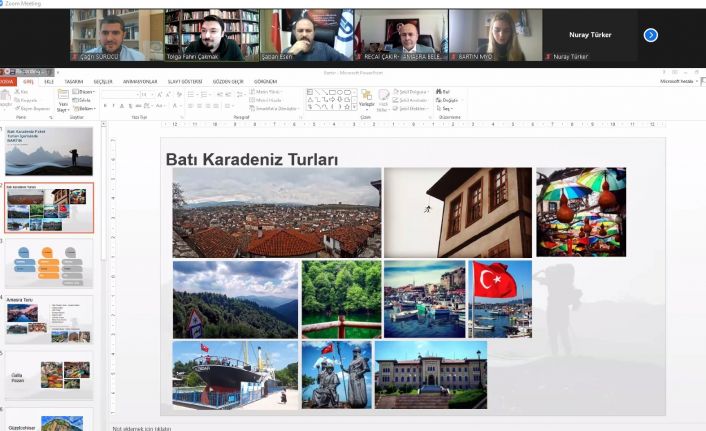This screenshot has height=431, width=706.
Task: Click the blue next arrow in Zoom strip
Action: (651, 35)
